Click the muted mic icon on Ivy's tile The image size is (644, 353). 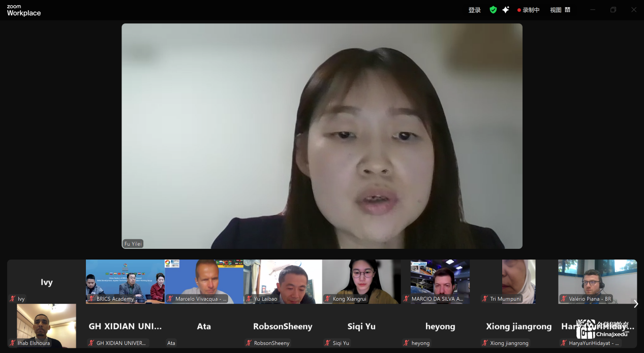pos(13,299)
